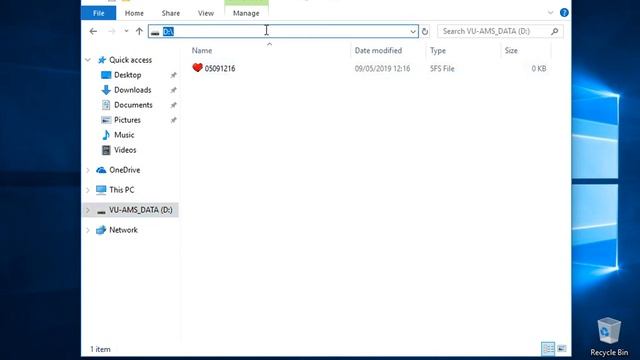640x360 pixels.
Task: Navigate up one folder level
Action: point(139,31)
